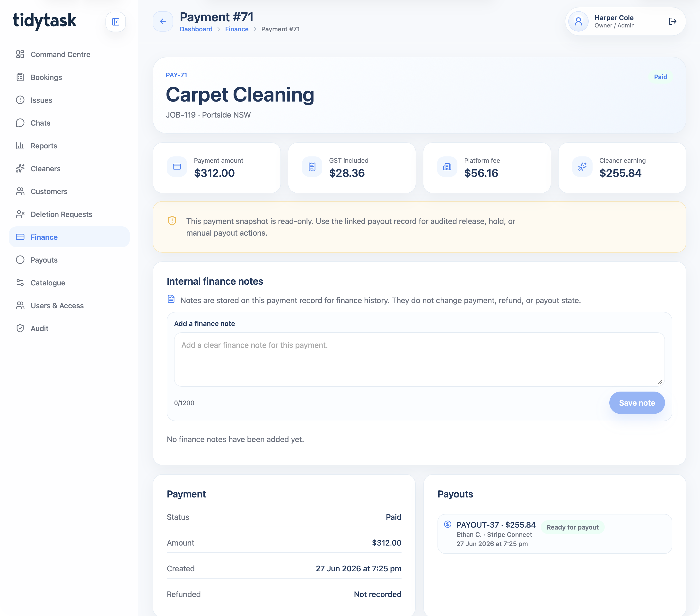Open Command Centre in the sidebar

pyautogui.click(x=69, y=54)
